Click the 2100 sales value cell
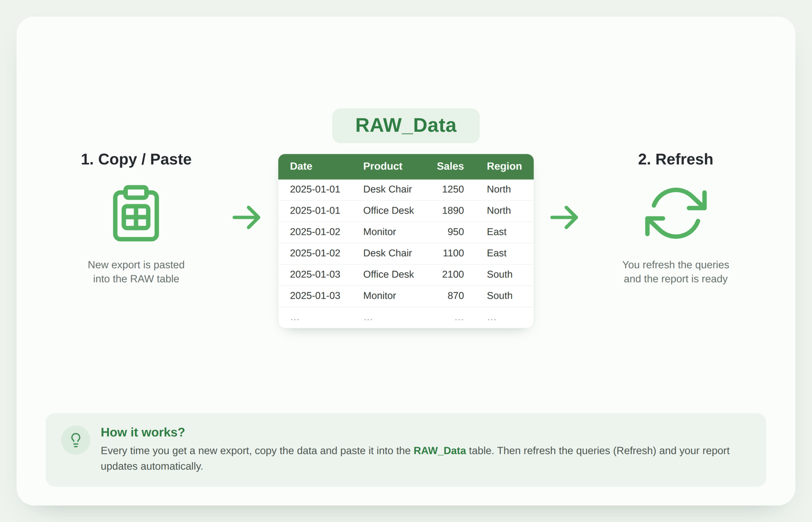 pos(453,274)
